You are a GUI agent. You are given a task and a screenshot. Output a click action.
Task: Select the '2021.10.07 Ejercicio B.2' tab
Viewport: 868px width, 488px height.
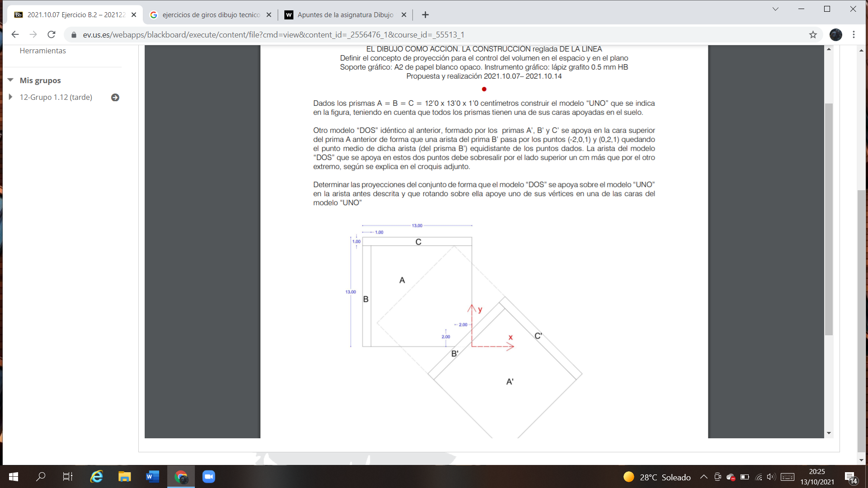point(75,15)
